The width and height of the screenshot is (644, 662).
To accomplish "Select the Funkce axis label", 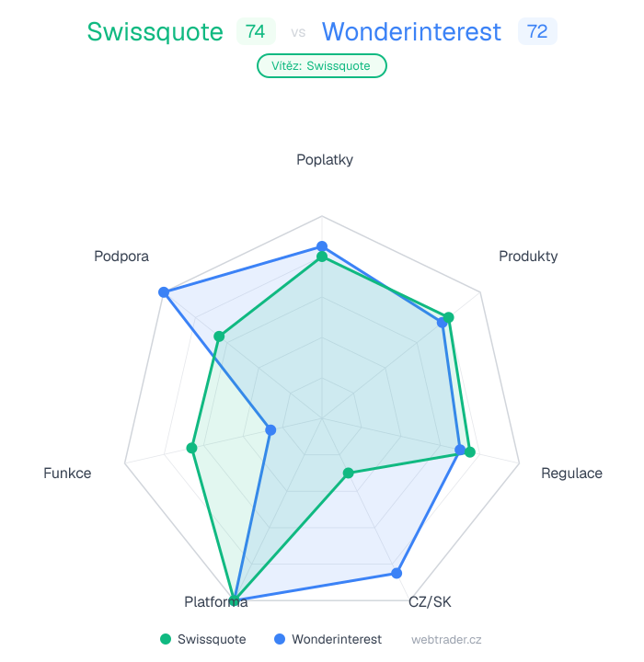I will click(x=67, y=474).
